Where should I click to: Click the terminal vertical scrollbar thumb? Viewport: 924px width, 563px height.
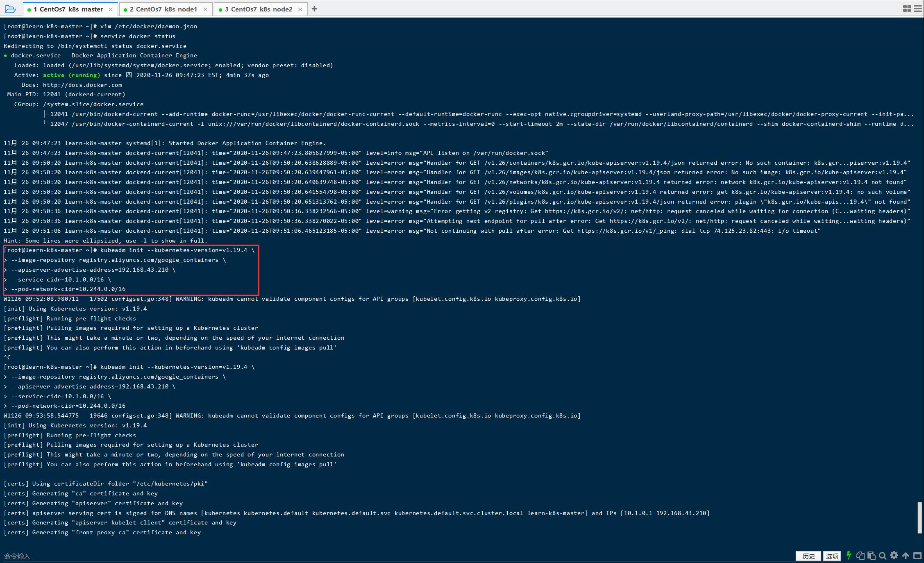[919, 518]
